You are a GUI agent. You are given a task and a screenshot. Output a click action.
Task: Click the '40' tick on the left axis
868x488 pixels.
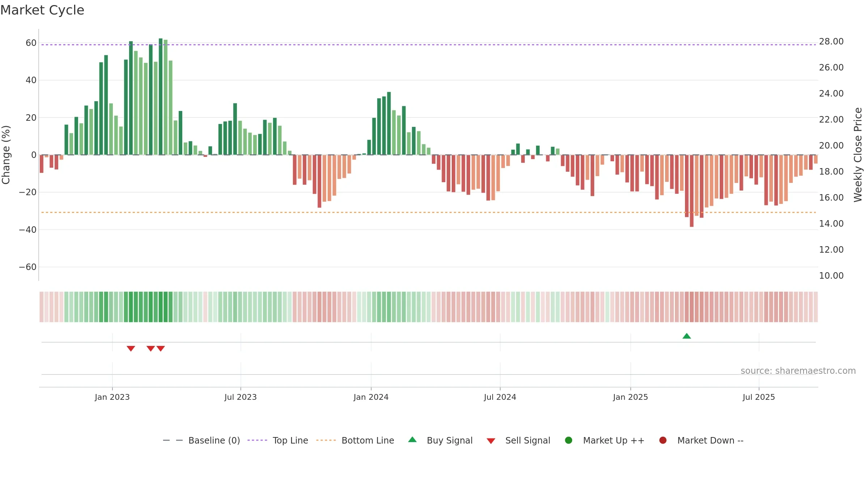pos(31,80)
